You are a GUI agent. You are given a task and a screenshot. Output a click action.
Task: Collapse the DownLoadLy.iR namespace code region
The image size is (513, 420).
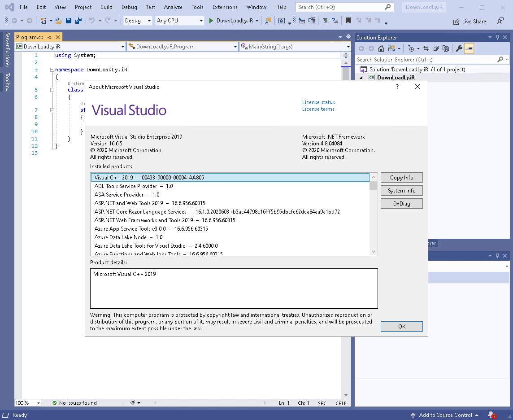[52, 70]
